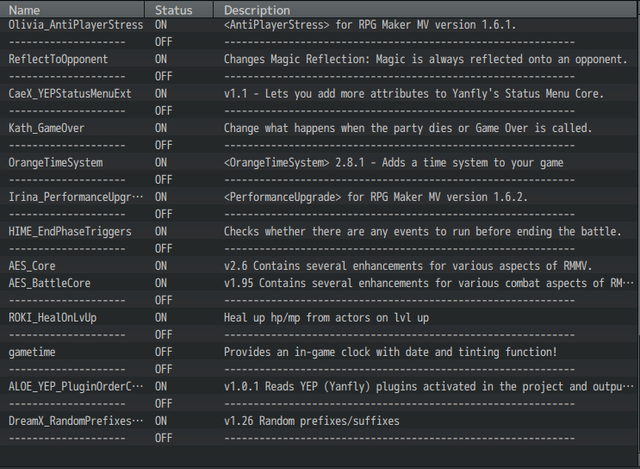The height and width of the screenshot is (469, 640).
Task: Click the PerformanceUpgrade version 1.6.2 description
Action: 376,197
